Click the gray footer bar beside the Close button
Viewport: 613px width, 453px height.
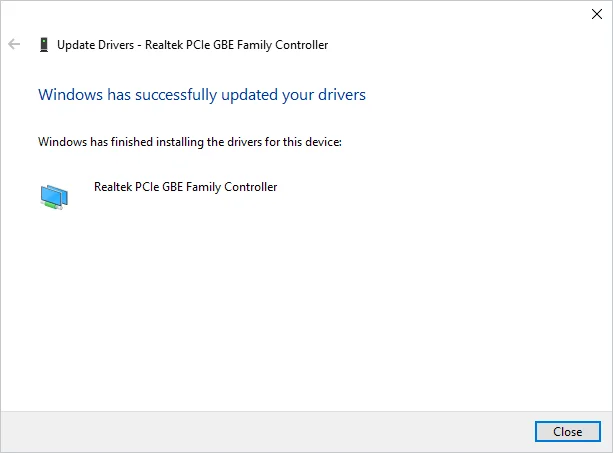[267, 432]
